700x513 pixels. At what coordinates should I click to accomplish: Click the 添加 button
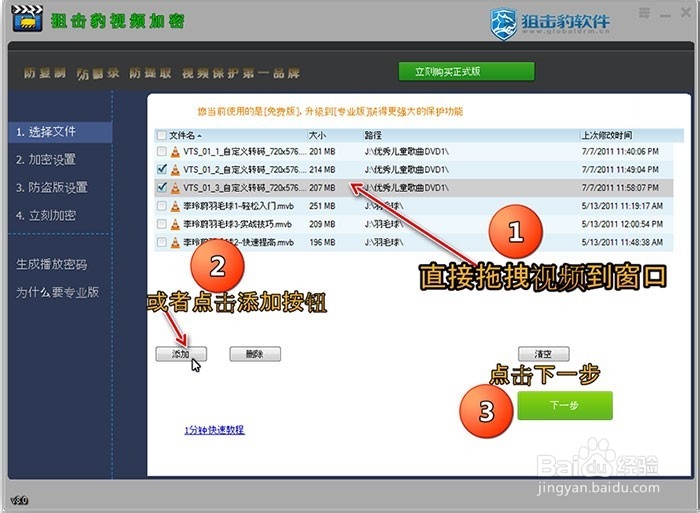point(181,354)
